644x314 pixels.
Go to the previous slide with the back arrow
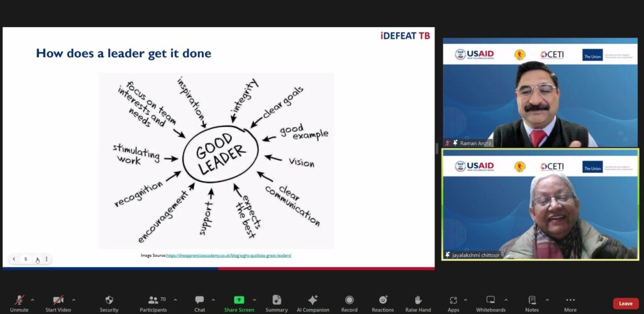click(x=14, y=259)
